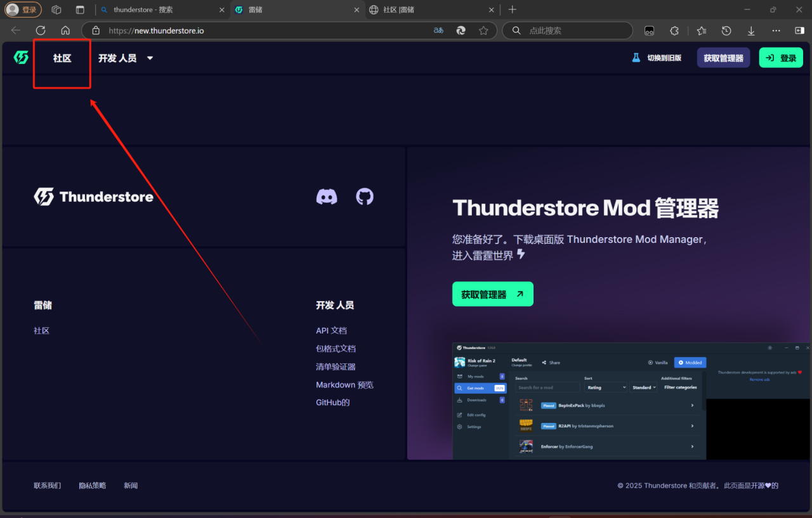
Task: Open the API 文档 link
Action: point(331,330)
